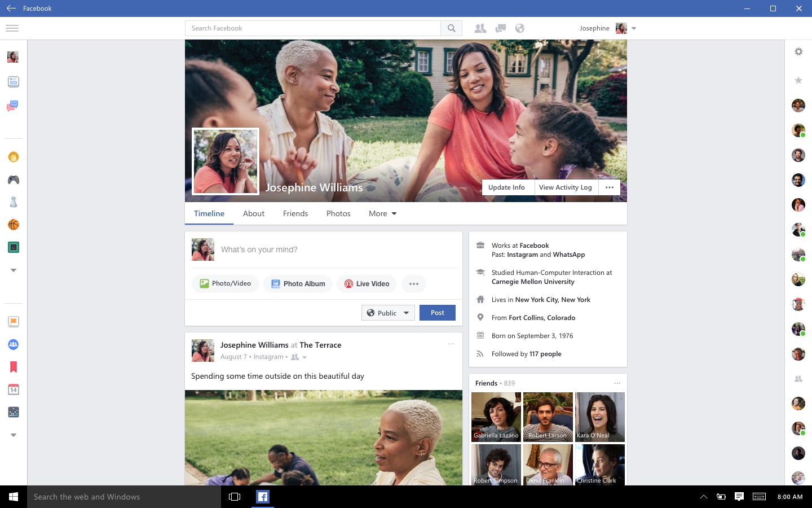Click the Update Info button
Image resolution: width=812 pixels, height=508 pixels.
click(x=506, y=187)
